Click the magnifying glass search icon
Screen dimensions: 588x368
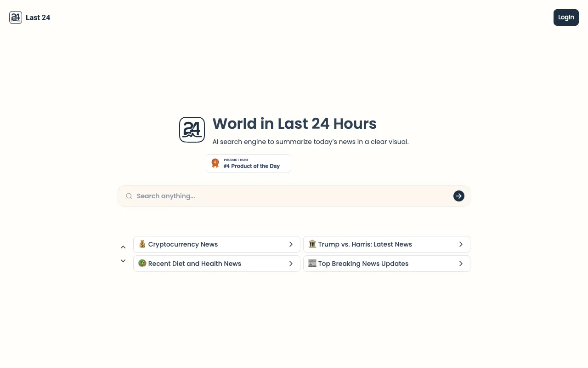tap(129, 196)
